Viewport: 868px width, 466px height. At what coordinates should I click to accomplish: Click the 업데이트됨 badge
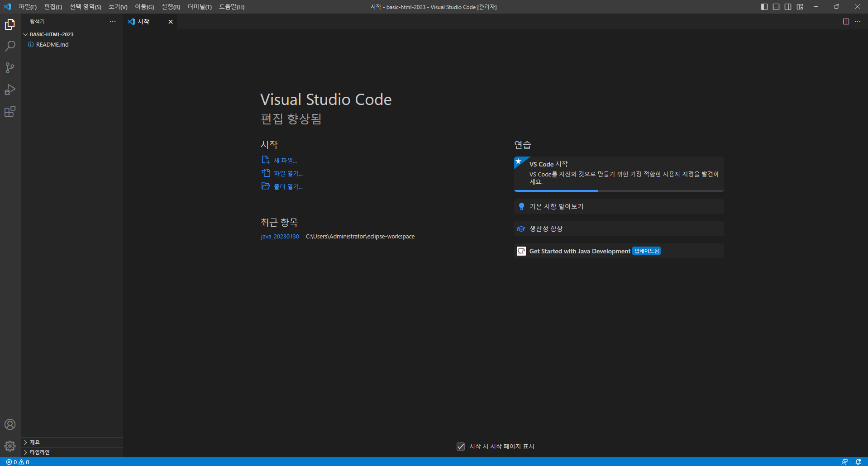click(647, 251)
